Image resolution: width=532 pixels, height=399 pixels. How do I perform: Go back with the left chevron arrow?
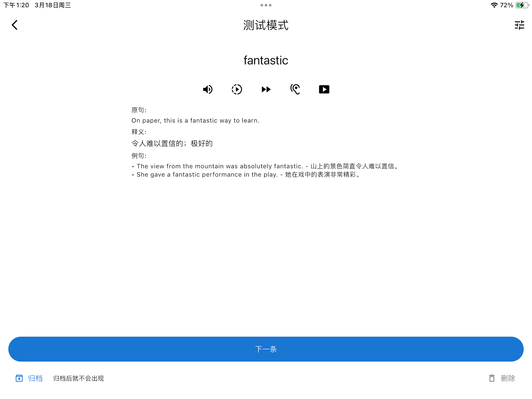[15, 25]
